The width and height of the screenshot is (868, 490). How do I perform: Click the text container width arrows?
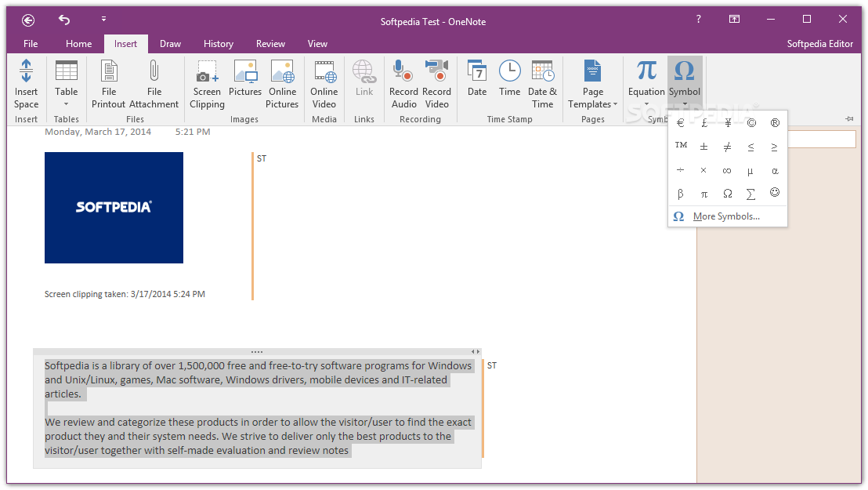pyautogui.click(x=475, y=352)
